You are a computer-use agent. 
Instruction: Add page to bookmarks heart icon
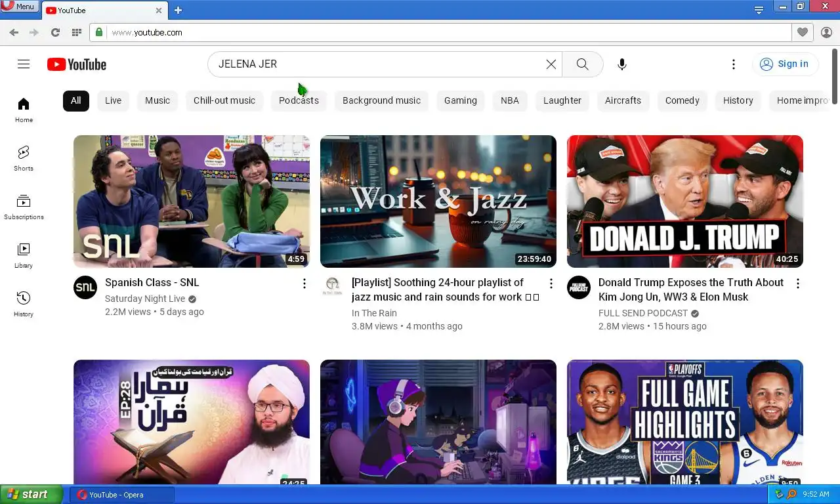click(x=803, y=32)
